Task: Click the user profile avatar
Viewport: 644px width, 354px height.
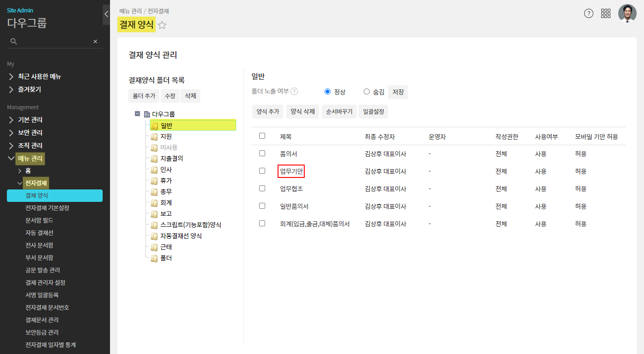Action: pos(627,13)
